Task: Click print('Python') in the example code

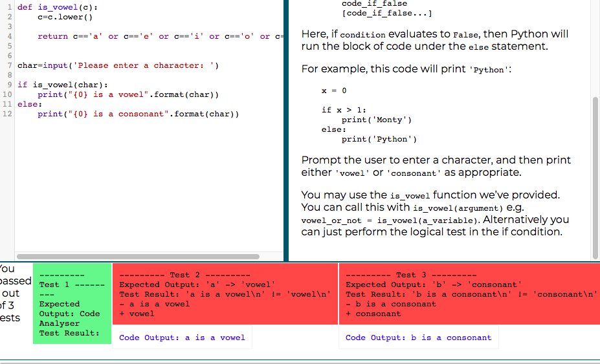Action: click(x=379, y=139)
